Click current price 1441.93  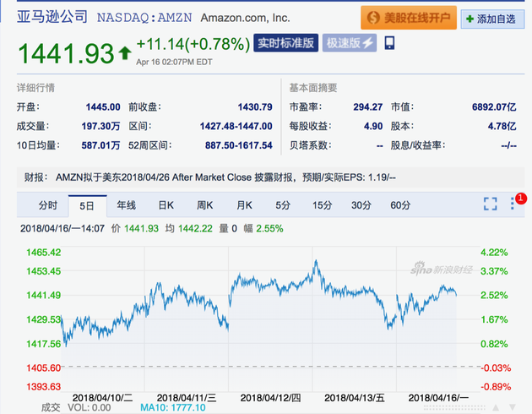click(x=66, y=53)
